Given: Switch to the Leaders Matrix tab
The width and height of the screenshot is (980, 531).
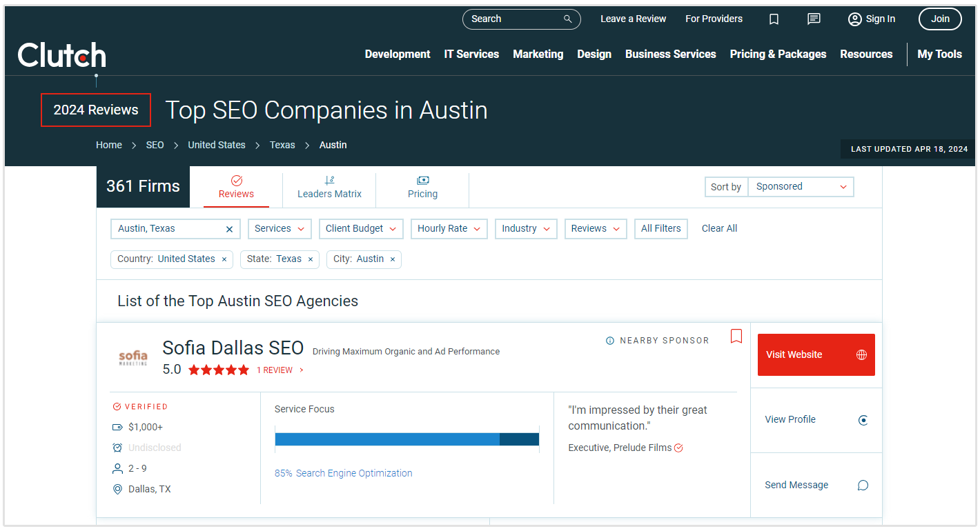Looking at the screenshot, I should (329, 188).
